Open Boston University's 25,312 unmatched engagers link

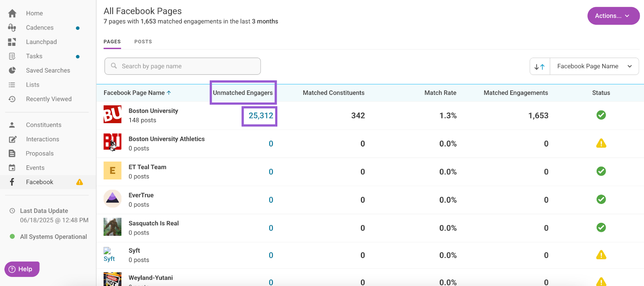pos(261,115)
